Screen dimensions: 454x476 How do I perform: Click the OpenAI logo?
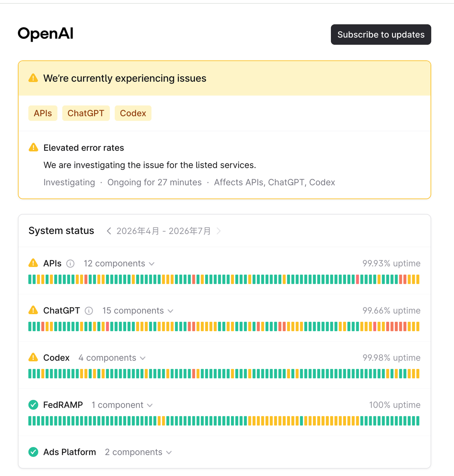(46, 34)
